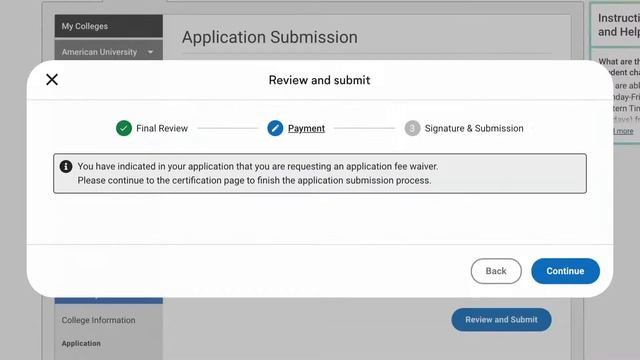Open My Colleges in the sidebar

(109, 26)
